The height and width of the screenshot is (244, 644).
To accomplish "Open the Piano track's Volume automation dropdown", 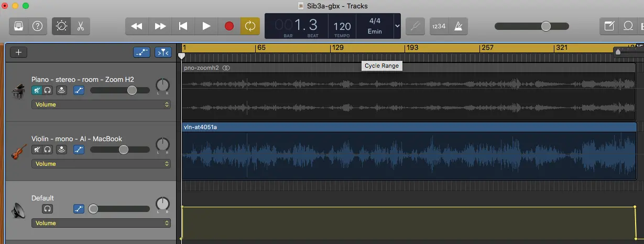I will [x=101, y=104].
